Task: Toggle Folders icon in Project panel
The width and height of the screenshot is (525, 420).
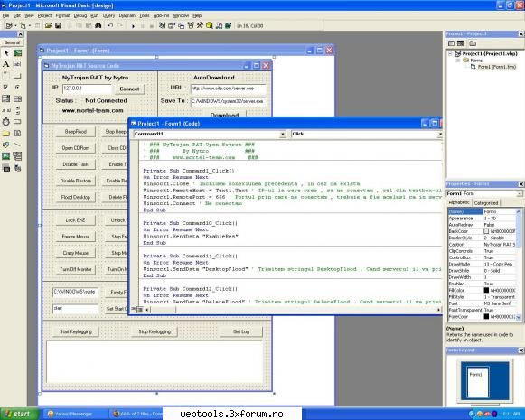Action: click(x=473, y=43)
